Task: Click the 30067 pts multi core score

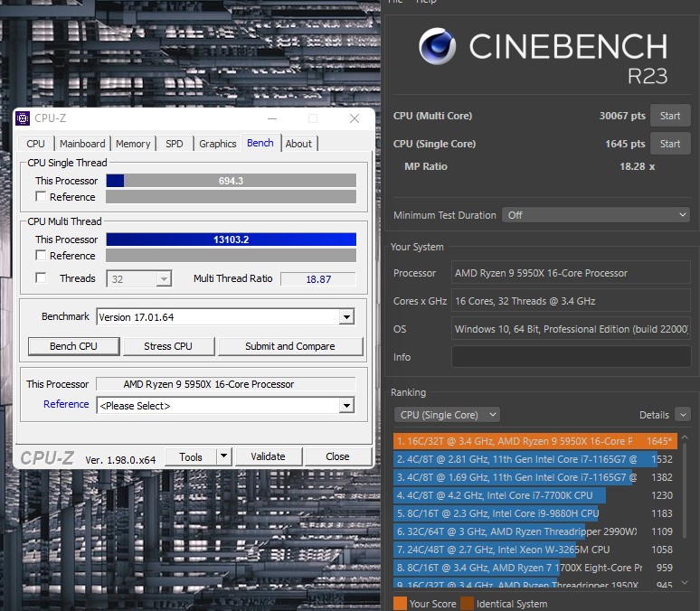Action: [622, 116]
